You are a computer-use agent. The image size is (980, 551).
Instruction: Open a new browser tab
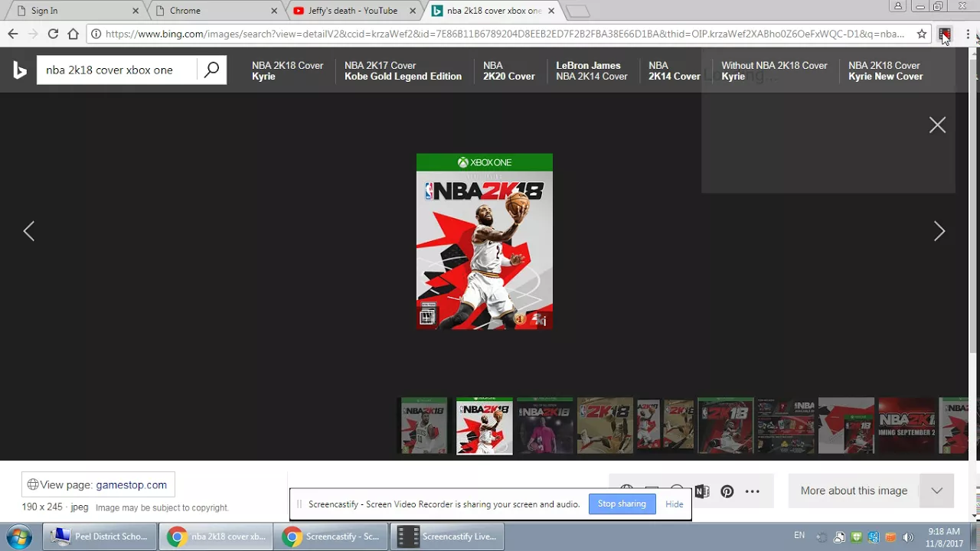click(577, 11)
